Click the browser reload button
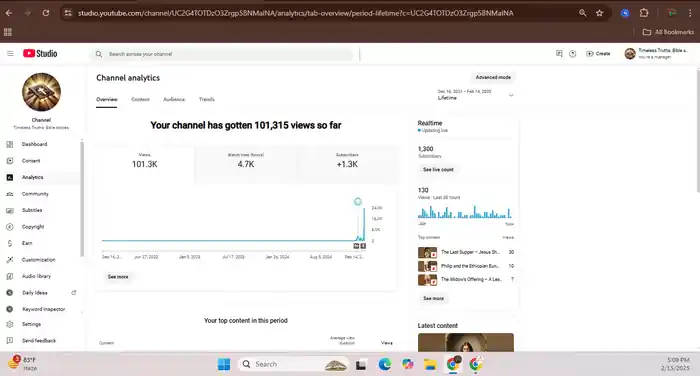700x376 pixels. coord(46,13)
